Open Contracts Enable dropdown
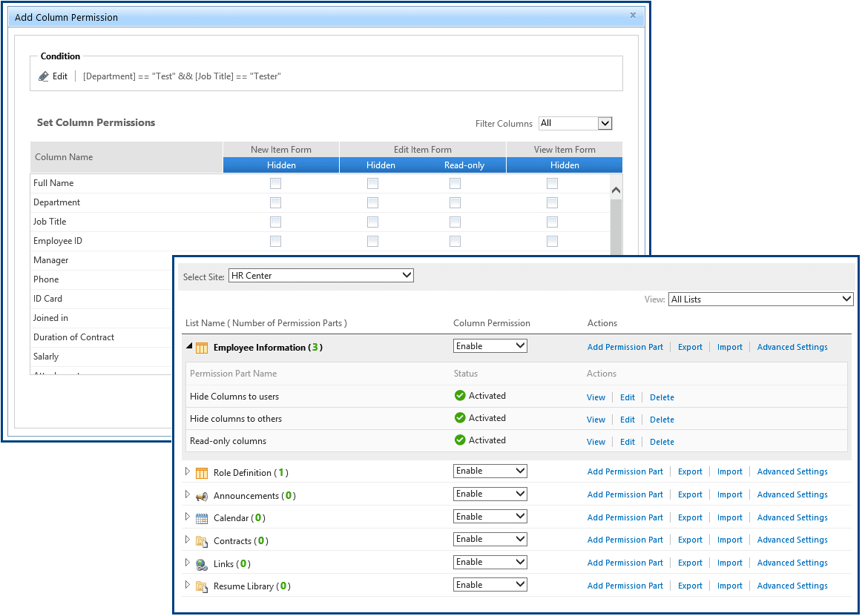862x616 pixels. (x=490, y=539)
